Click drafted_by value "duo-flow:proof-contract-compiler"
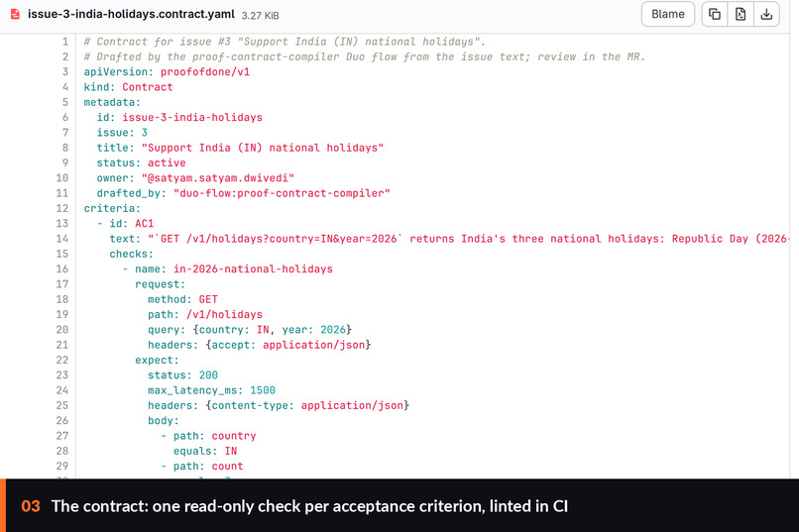The height and width of the screenshot is (532, 799). click(x=282, y=193)
